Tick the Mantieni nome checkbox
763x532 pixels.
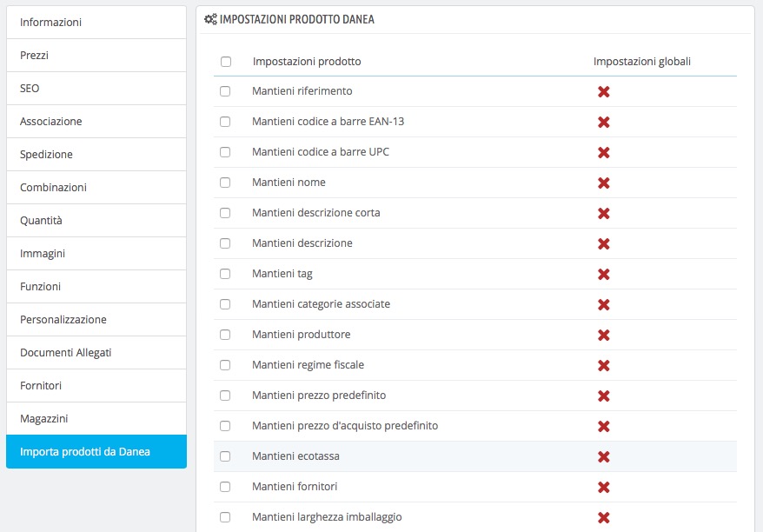(225, 183)
